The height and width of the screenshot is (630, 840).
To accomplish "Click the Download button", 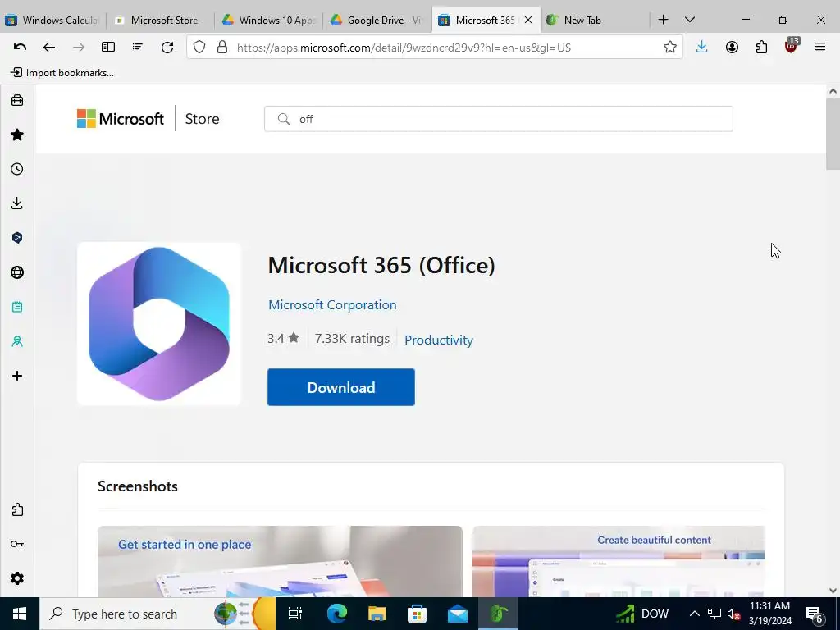I will click(x=341, y=387).
